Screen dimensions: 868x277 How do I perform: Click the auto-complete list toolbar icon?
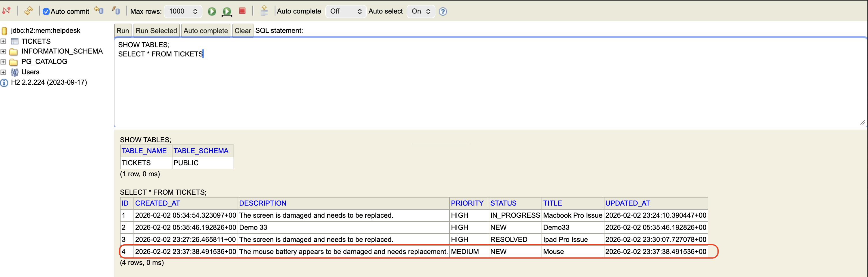[264, 10]
